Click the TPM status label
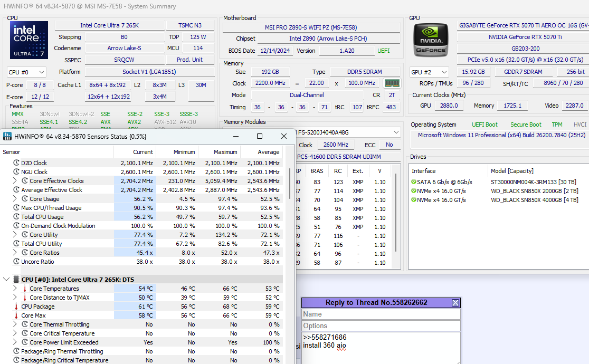The image size is (589, 364). [557, 124]
